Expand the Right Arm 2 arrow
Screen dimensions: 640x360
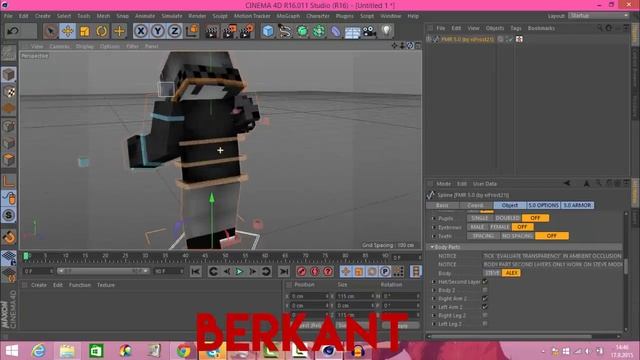(x=433, y=299)
